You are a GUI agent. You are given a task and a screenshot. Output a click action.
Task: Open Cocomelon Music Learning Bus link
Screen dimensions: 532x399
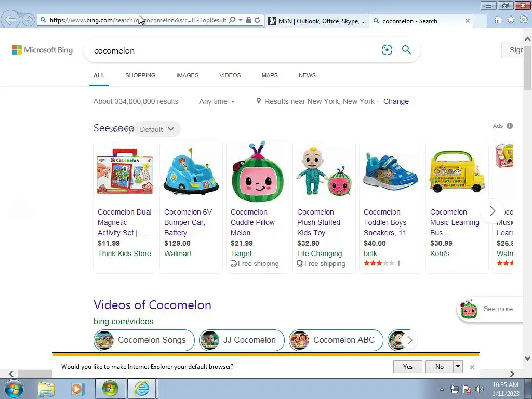click(x=455, y=222)
